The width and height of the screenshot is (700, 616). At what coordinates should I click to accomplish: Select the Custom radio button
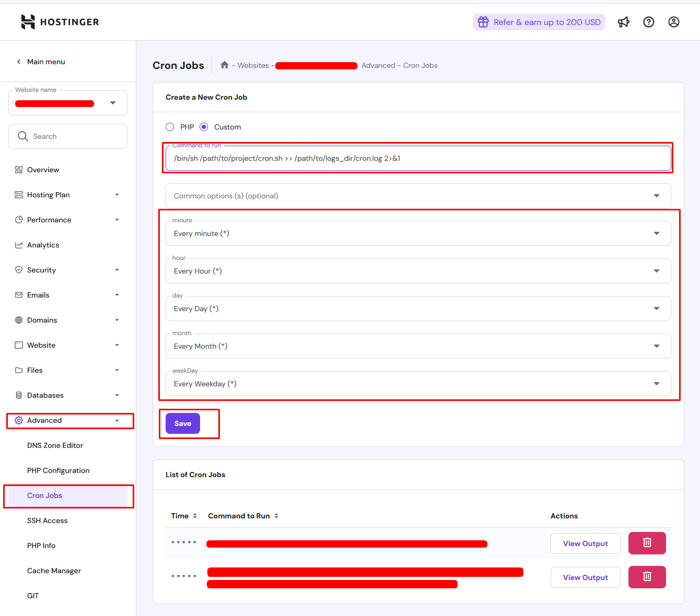click(204, 127)
